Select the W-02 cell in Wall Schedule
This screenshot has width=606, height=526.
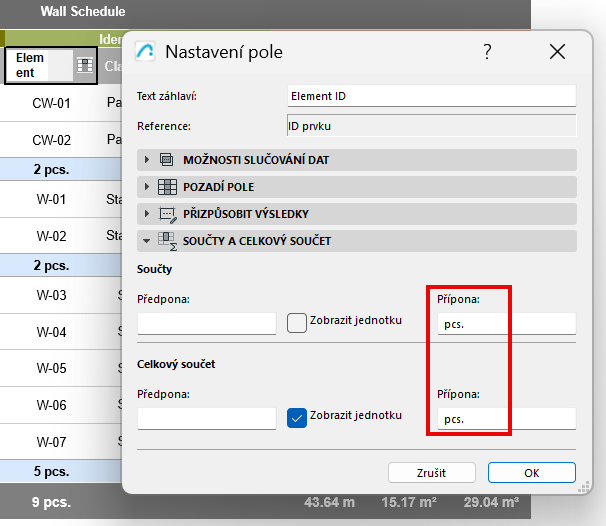click(x=51, y=236)
